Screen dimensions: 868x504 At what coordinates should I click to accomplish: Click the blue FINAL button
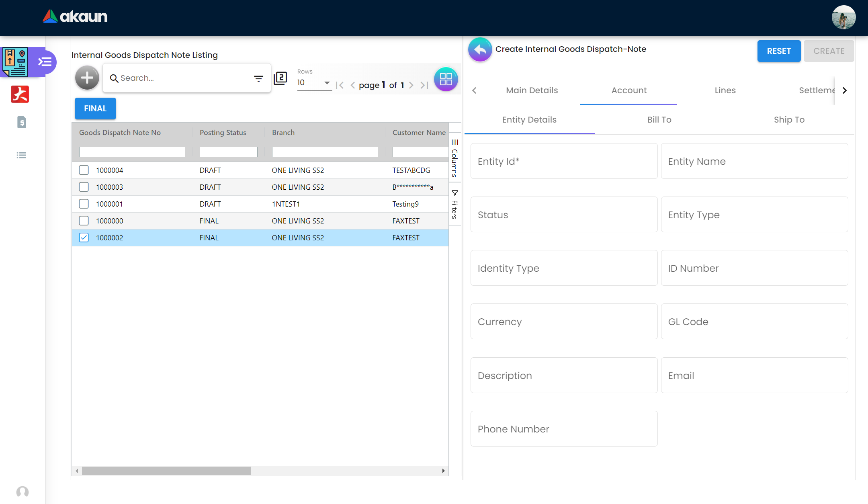(95, 109)
